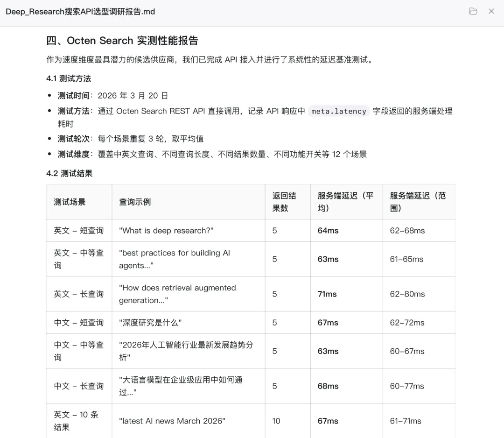504x438 pixels.
Task: Click range value 62–72ms
Action: click(407, 323)
